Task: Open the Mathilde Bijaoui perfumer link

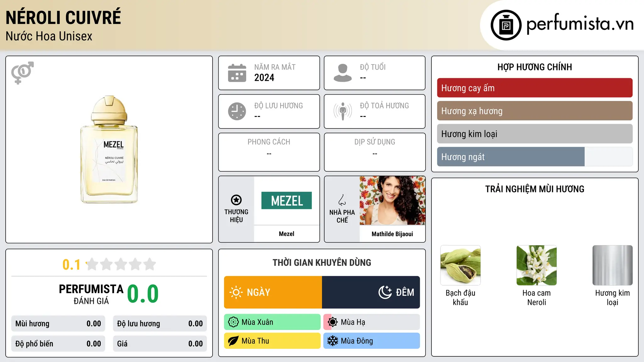Action: click(392, 234)
